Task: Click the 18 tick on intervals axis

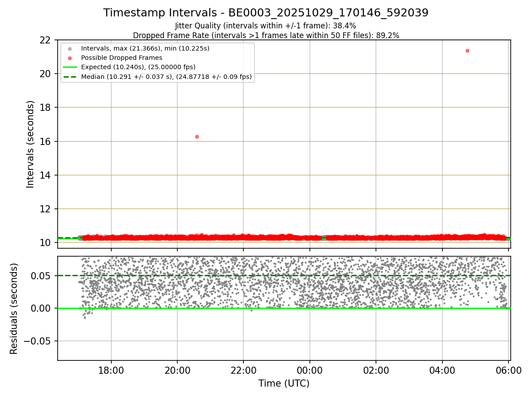Action: pos(45,107)
